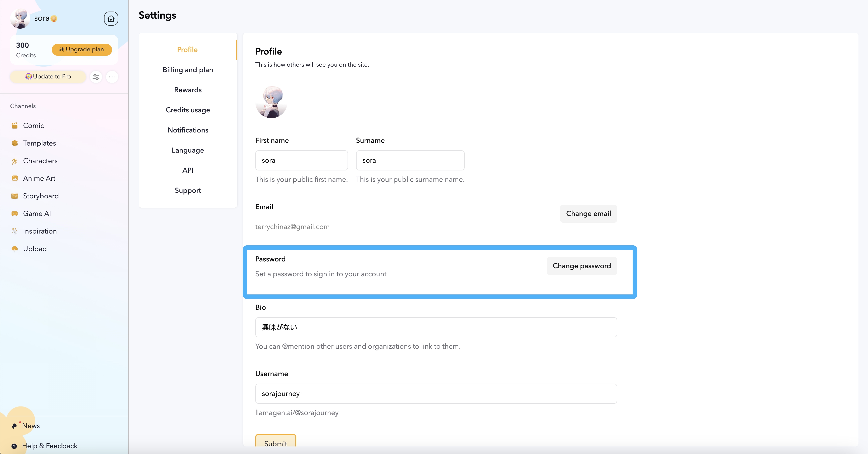Click the preferences sliders icon beside Update to Pro
The height and width of the screenshot is (454, 868).
tap(96, 77)
